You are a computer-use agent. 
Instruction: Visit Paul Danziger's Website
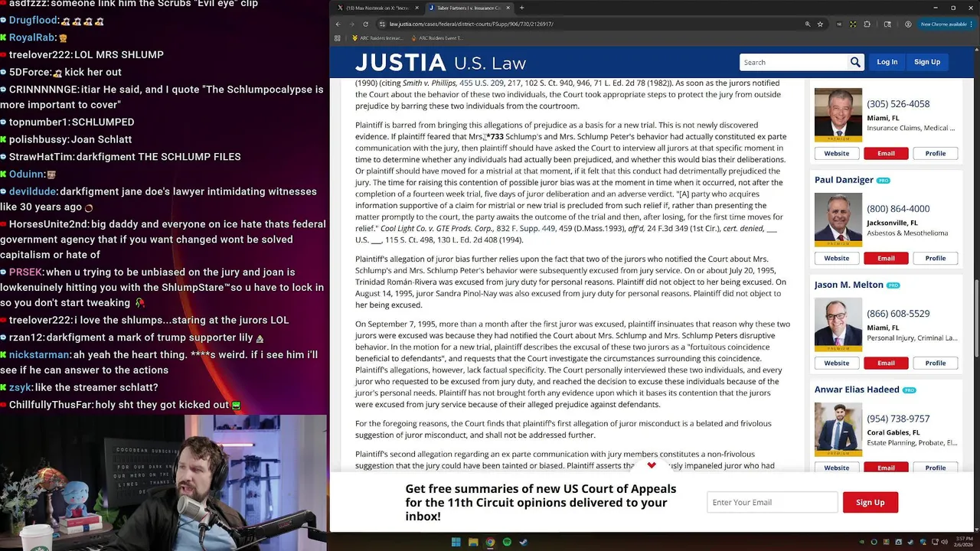[836, 258]
